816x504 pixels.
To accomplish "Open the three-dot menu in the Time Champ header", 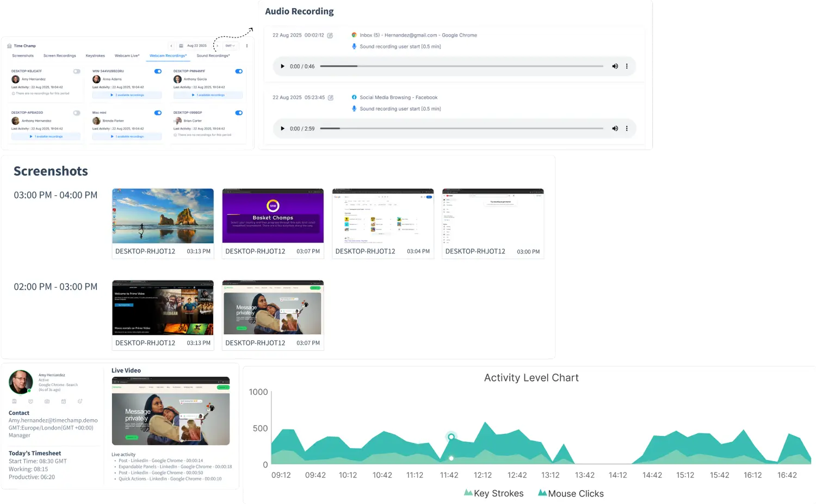I will coord(246,46).
